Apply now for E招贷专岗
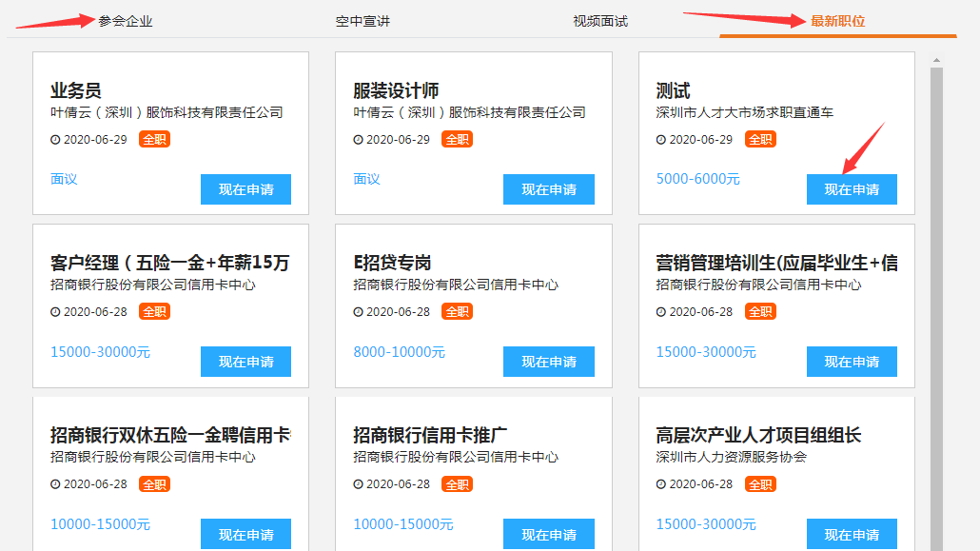 click(x=549, y=362)
